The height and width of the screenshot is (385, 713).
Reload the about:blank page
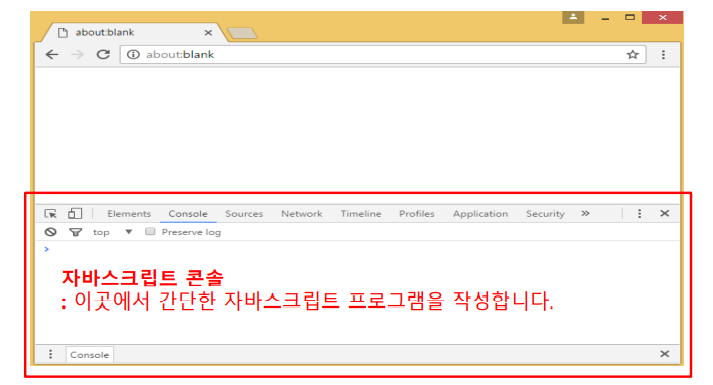tap(103, 55)
